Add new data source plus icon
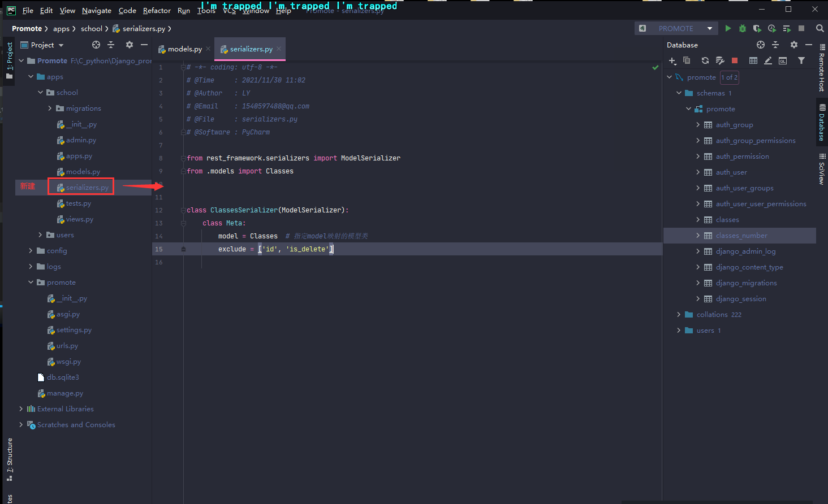 672,60
